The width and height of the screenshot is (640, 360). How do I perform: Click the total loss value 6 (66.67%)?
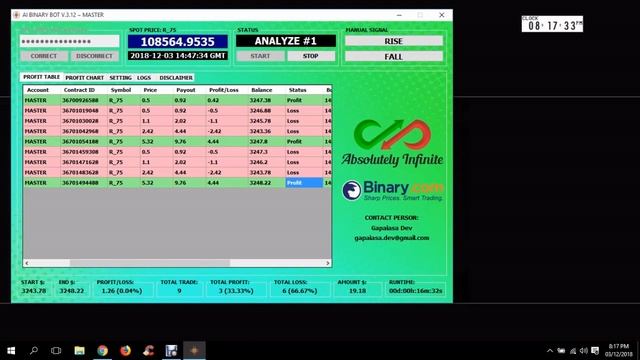(299, 291)
